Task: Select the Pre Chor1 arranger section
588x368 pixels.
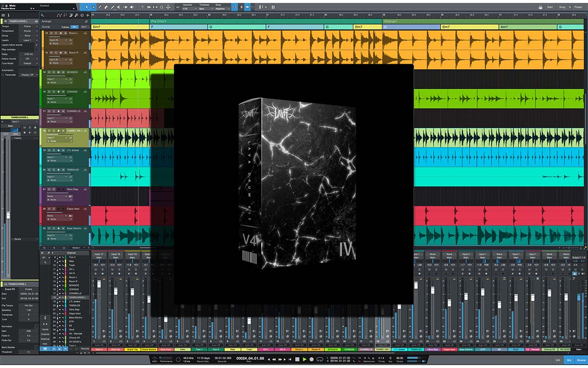Action: [x=266, y=22]
